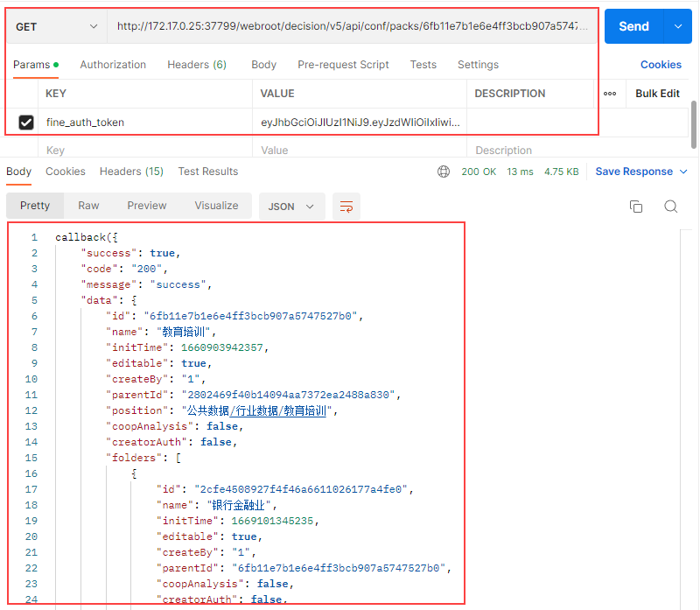This screenshot has height=610, width=700.
Task: Click the globe network icon beside status
Action: (x=444, y=172)
